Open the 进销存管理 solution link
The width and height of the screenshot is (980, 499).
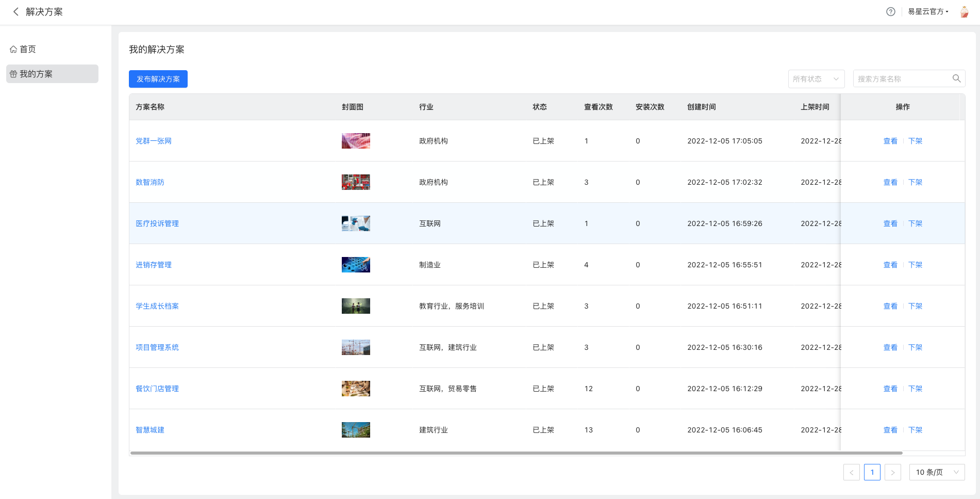tap(154, 265)
